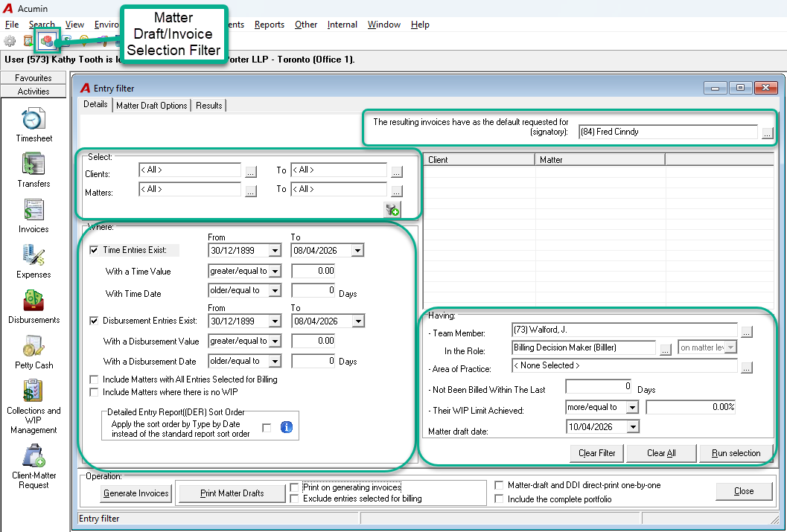This screenshot has width=787, height=532.
Task: Click the Print Matter Drafts button
Action: [x=232, y=493]
